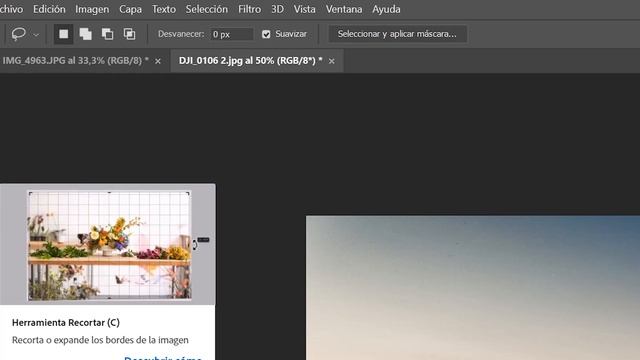Toggle the Suavizar checkbox

(x=266, y=34)
